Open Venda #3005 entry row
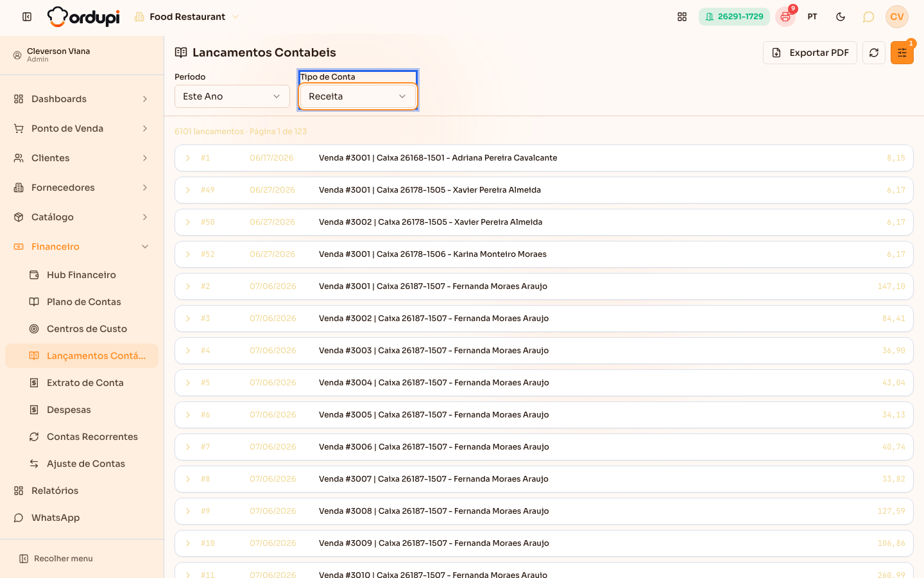 tap(544, 415)
